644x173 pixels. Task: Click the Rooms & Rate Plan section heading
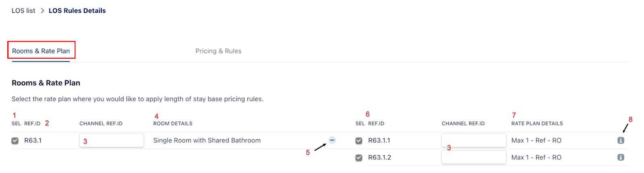46,83
